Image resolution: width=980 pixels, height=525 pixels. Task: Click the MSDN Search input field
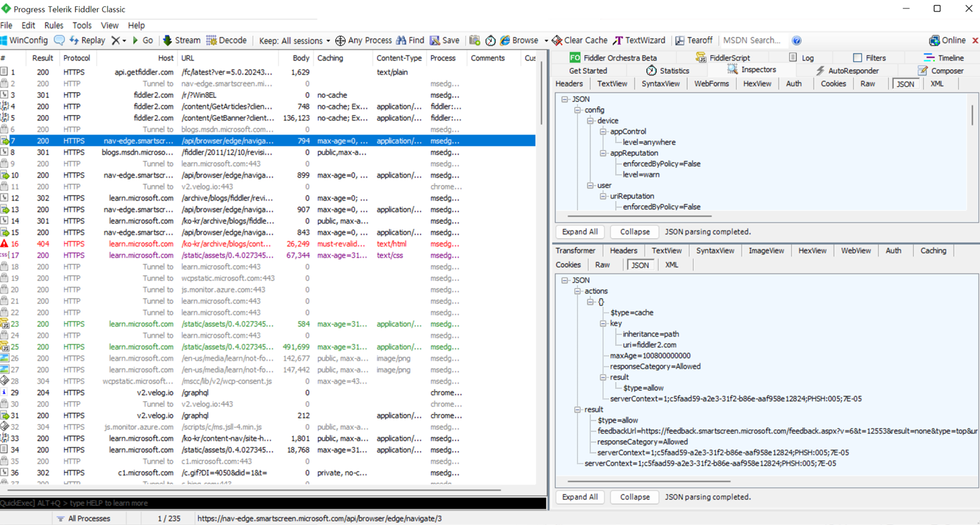point(752,40)
